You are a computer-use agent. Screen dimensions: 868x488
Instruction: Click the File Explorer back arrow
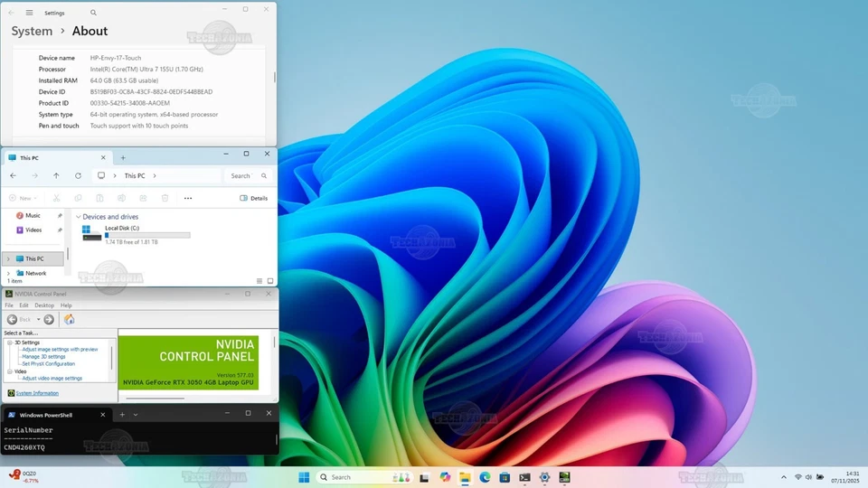(x=14, y=175)
